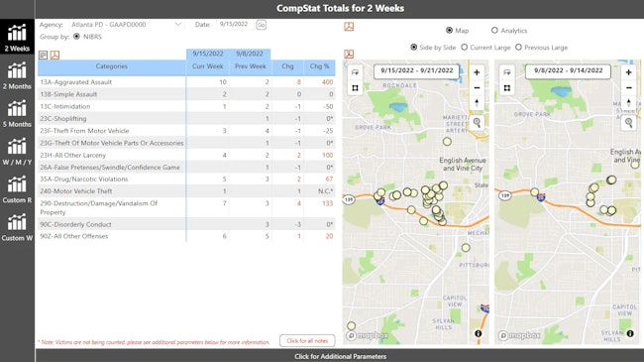Zoom in on the current week map
The width and height of the screenshot is (644, 362).
[x=477, y=72]
